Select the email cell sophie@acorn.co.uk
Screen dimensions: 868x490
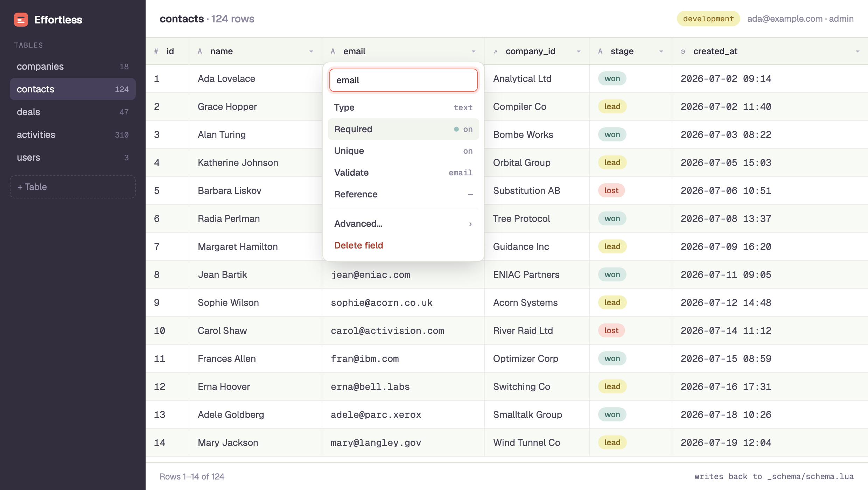click(403, 303)
